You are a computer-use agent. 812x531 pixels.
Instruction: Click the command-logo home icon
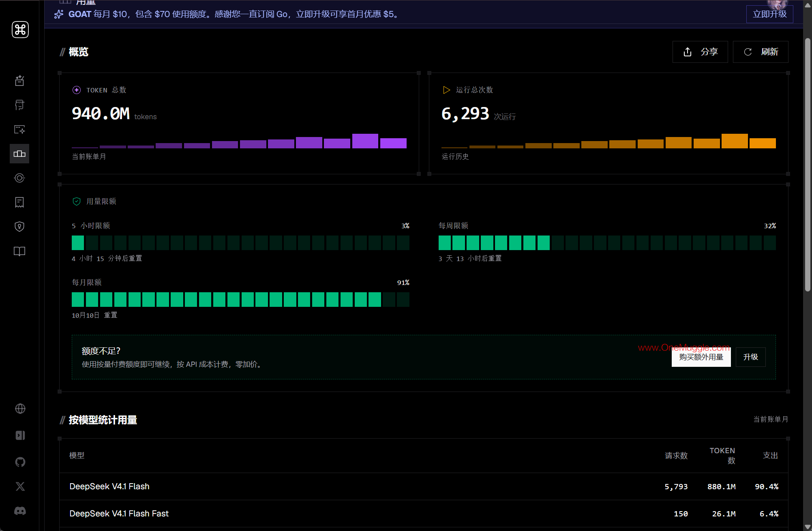point(20,30)
